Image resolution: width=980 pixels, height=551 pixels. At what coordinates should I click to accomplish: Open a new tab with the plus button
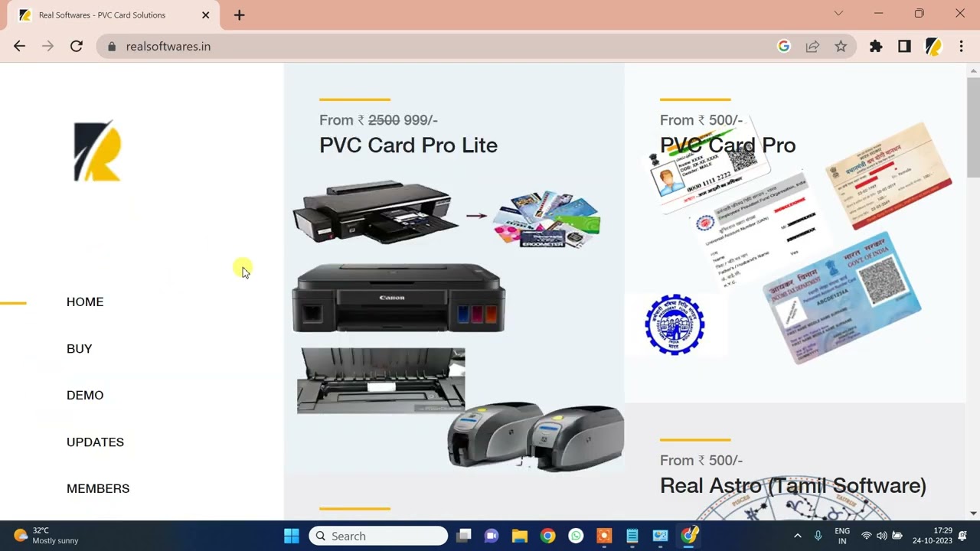point(240,15)
